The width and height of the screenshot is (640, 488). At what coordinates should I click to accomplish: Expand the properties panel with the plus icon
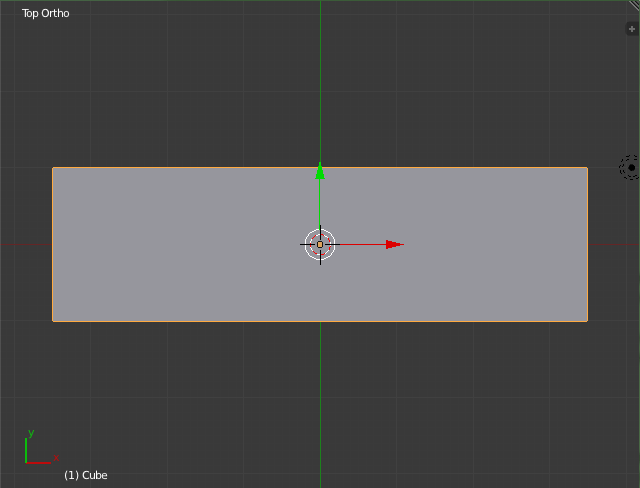coord(631,29)
